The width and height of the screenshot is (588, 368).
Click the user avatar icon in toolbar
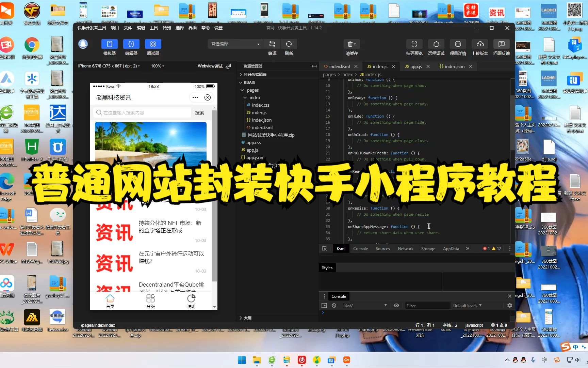click(x=83, y=44)
